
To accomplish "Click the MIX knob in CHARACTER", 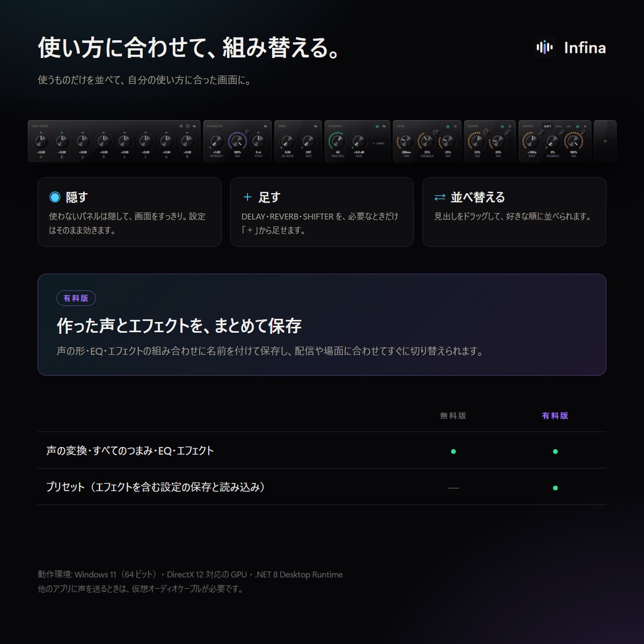I will point(237,142).
